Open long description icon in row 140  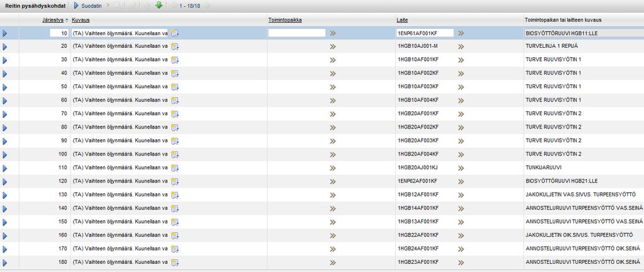[x=175, y=209]
